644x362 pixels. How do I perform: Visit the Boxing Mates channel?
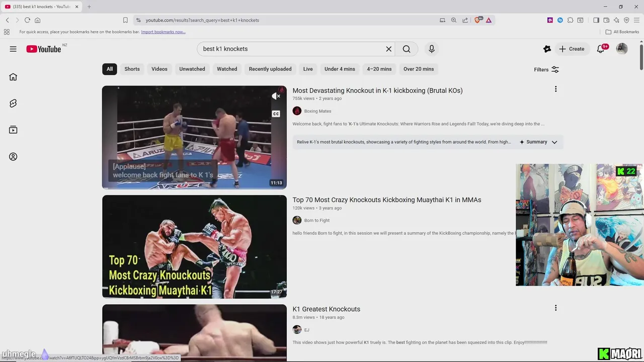tap(317, 111)
